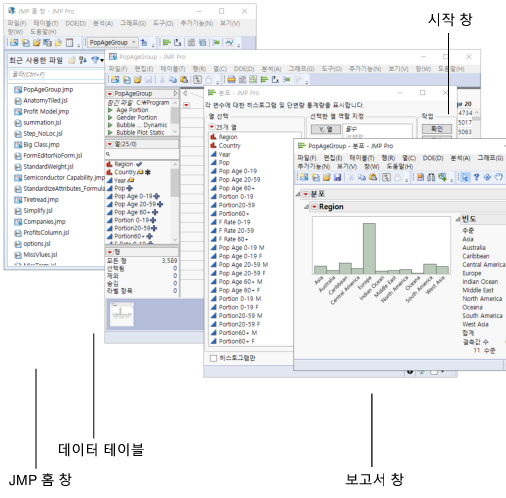Click the Copy icon in report window toolbar

(362, 177)
